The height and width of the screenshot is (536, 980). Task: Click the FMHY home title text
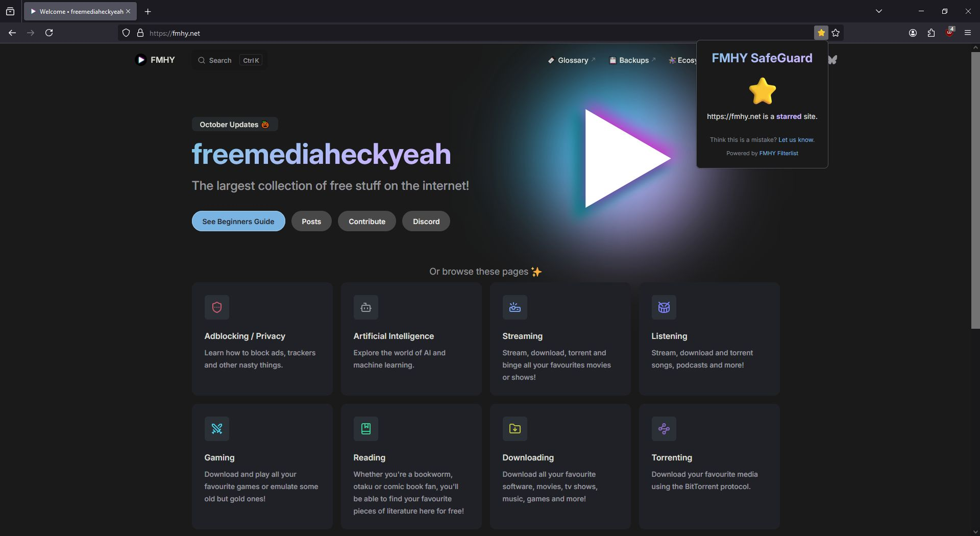[x=163, y=60]
